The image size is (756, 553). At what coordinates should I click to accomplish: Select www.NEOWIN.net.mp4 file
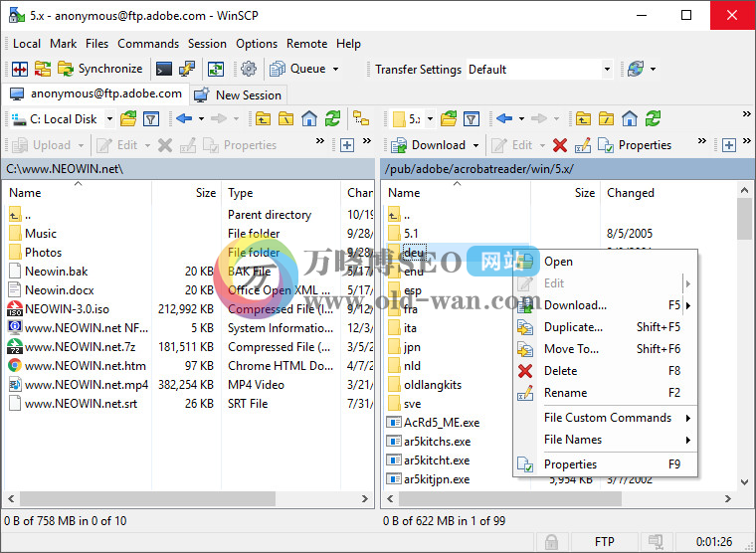coord(87,385)
